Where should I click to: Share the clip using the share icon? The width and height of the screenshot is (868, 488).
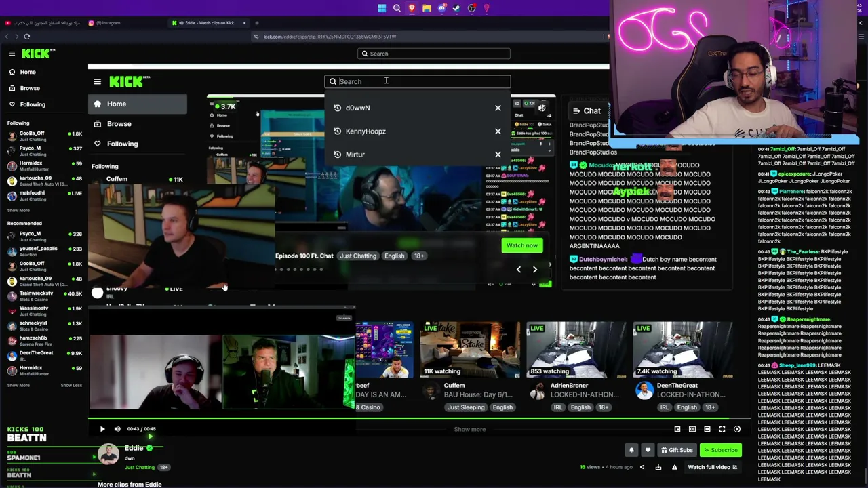pos(642,467)
